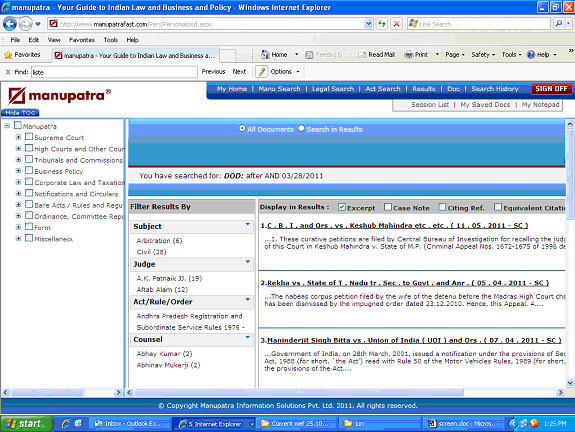The width and height of the screenshot is (575, 432).
Task: Click the find highlight pencil icon
Action: 261,72
